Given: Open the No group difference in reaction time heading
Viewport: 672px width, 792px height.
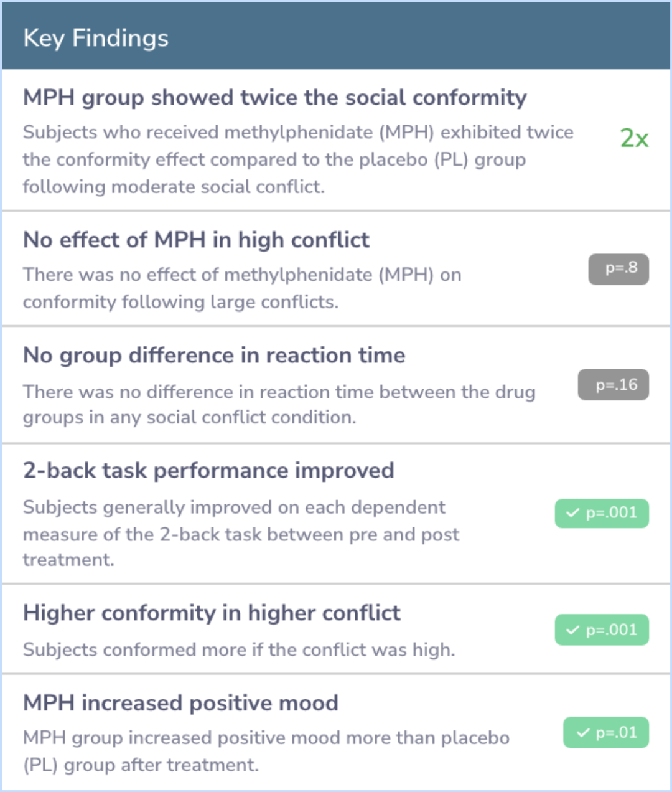Looking at the screenshot, I should pos(214,356).
